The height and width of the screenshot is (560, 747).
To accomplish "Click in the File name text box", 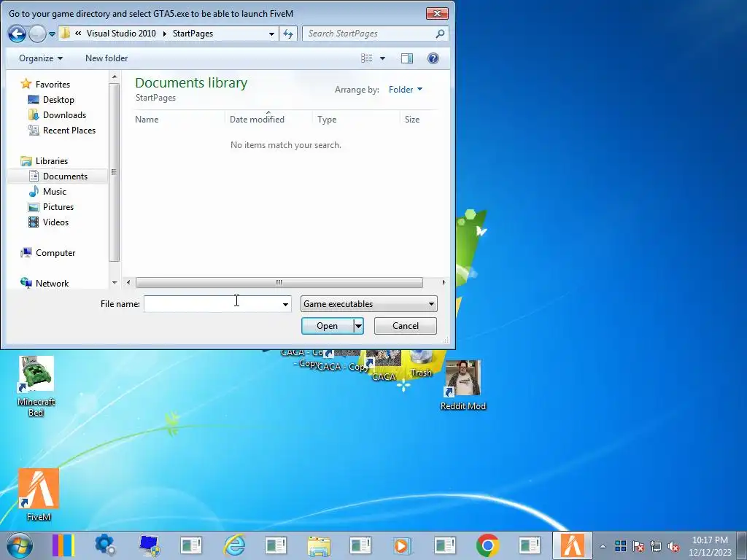I will coord(212,304).
